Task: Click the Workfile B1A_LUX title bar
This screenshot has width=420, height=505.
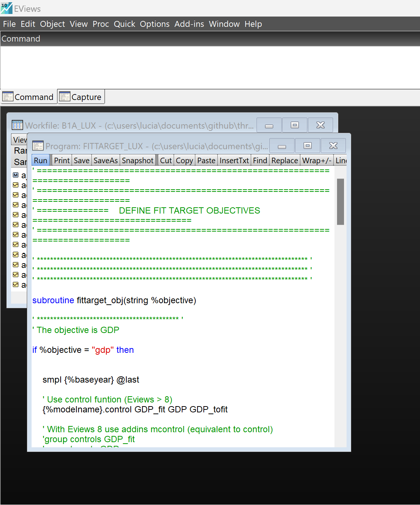Action: [140, 126]
